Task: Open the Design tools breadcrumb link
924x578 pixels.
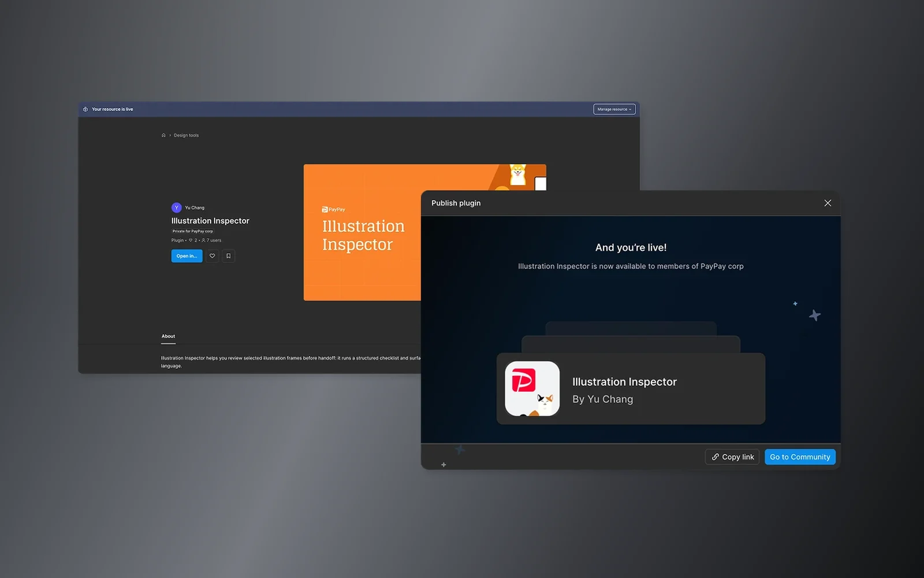Action: tap(186, 135)
